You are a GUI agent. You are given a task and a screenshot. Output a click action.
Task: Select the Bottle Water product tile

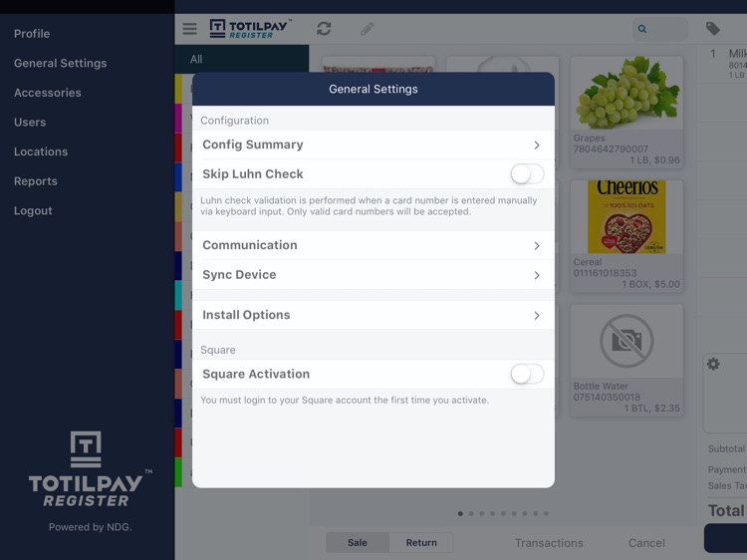pyautogui.click(x=626, y=361)
